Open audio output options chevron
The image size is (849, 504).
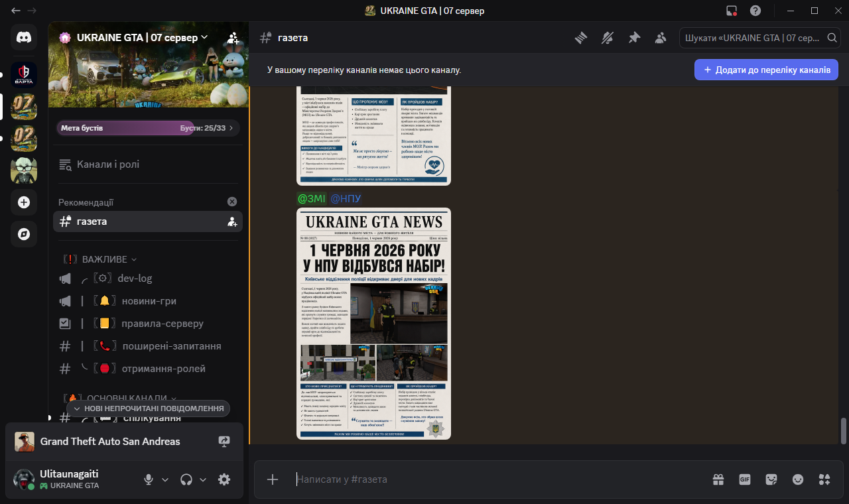pyautogui.click(x=203, y=479)
